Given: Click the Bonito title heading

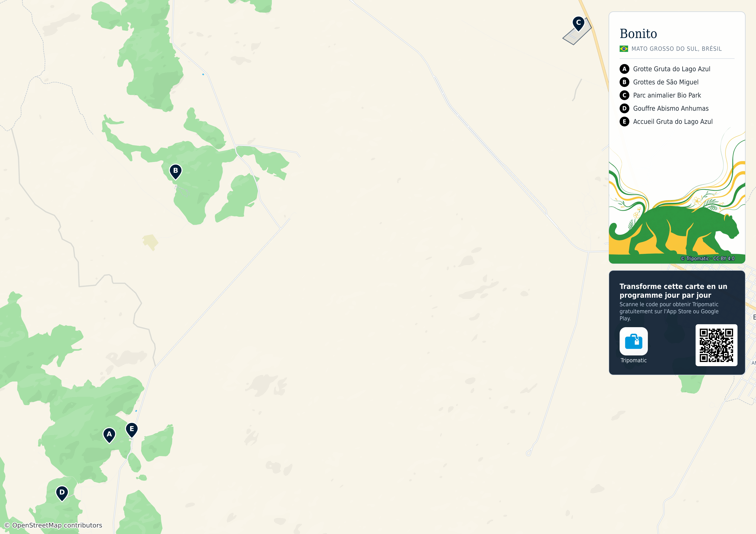Looking at the screenshot, I should 638,34.
